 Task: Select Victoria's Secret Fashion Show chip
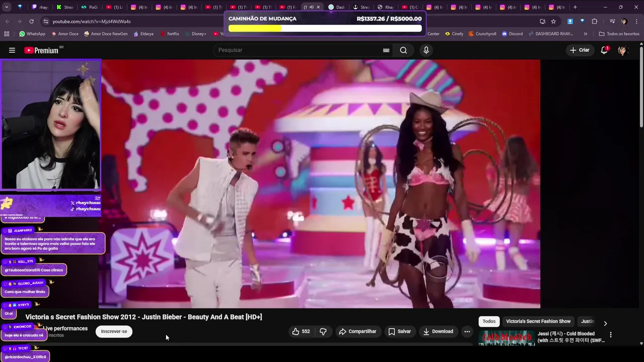pos(538,321)
